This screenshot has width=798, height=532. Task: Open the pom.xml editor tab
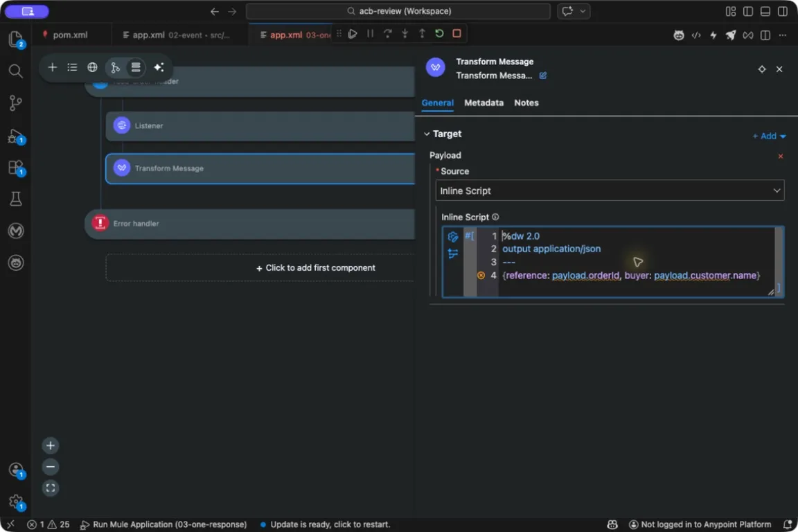(70, 35)
